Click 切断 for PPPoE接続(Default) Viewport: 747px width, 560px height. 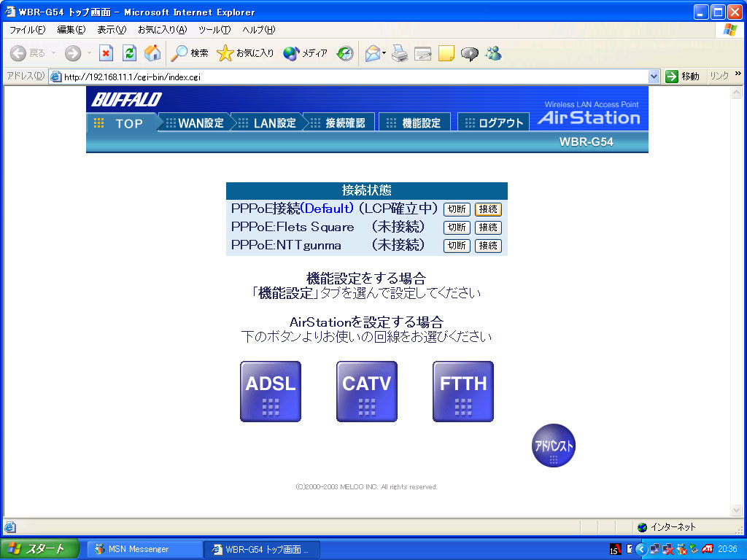(457, 209)
